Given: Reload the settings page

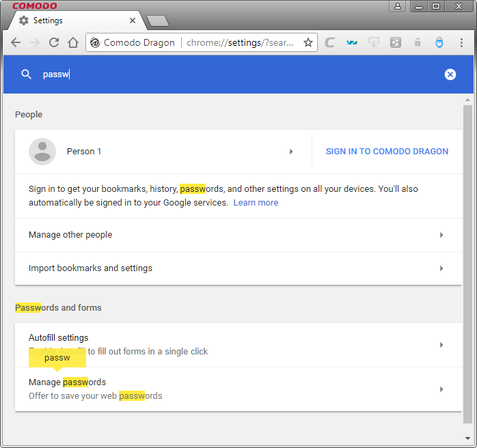Looking at the screenshot, I should (54, 42).
